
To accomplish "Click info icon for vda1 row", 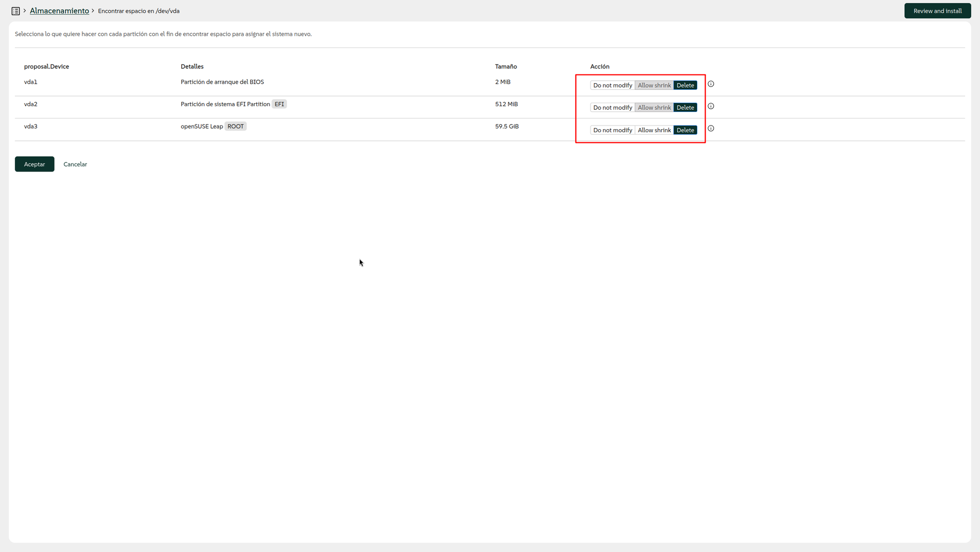I will coord(710,84).
